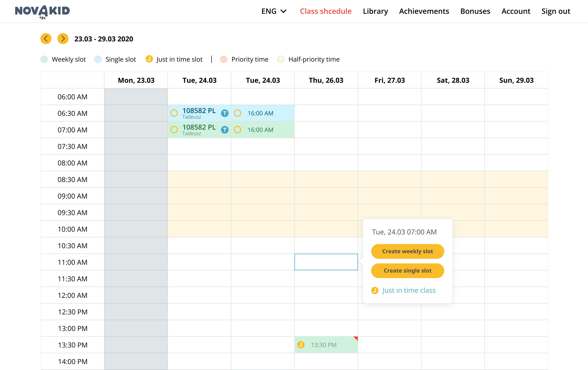Open Just in time class link
The image size is (588, 370).
point(409,290)
